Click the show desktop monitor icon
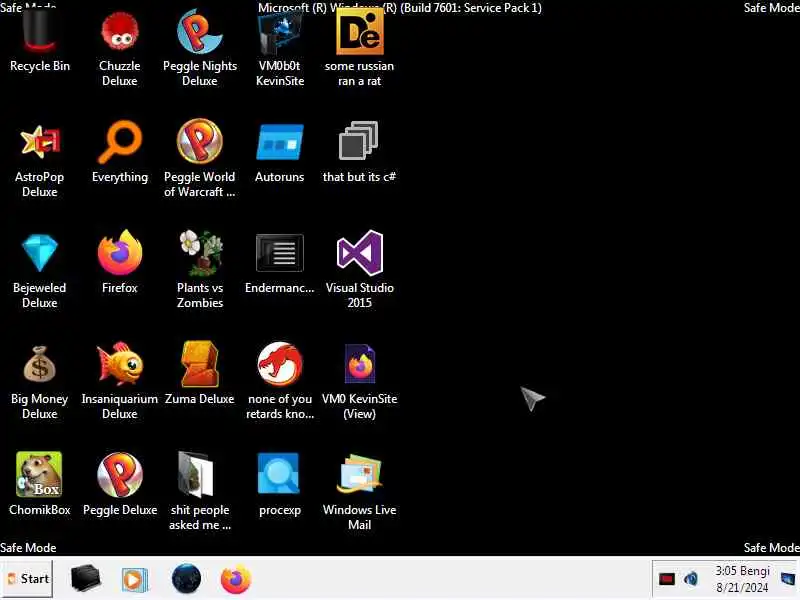 point(788,579)
